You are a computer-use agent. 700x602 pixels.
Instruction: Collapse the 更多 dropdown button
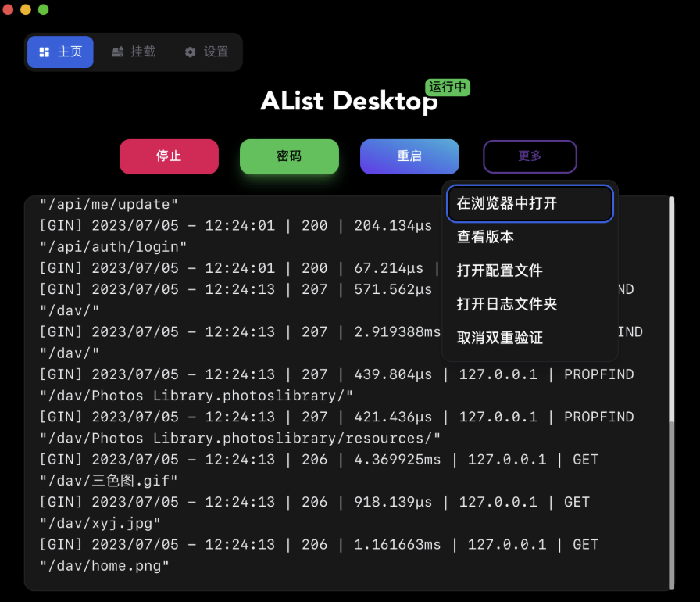pos(530,156)
